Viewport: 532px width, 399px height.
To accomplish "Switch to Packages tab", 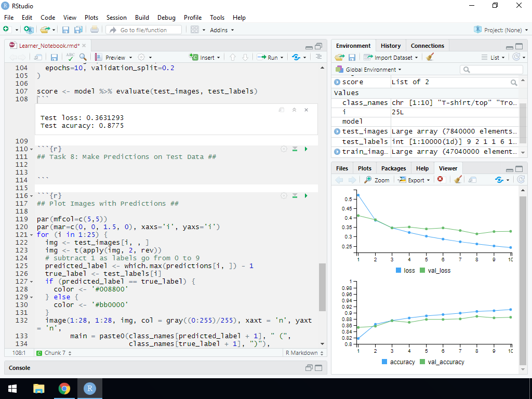I will 394,168.
